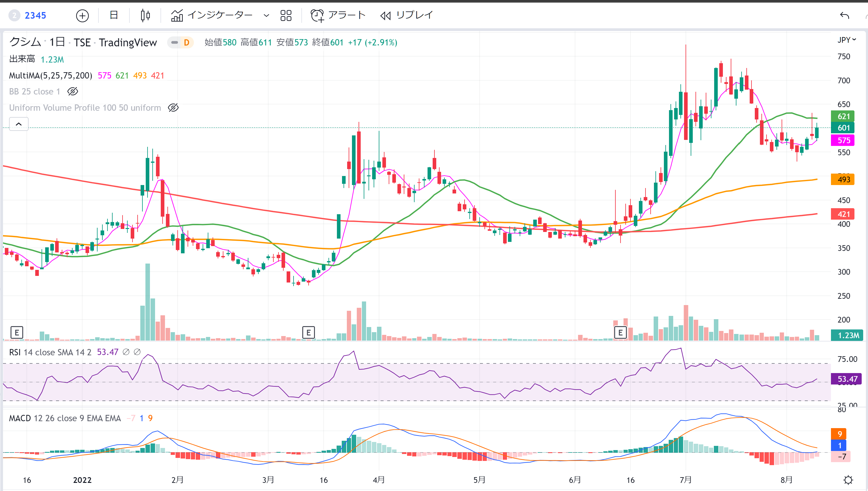Click the orange 493 MA price label

[843, 179]
